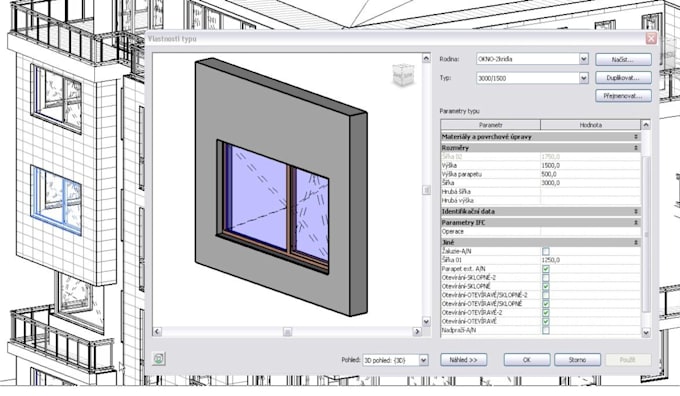Click the parameter table vertical scrollbar thumb
680x396 pixels.
pyautogui.click(x=646, y=234)
